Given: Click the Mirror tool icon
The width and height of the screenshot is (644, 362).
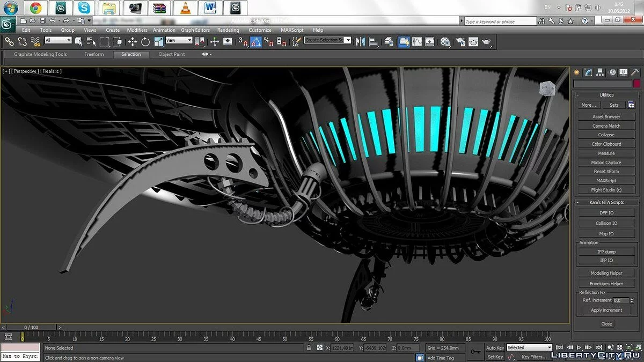Looking at the screenshot, I should (x=360, y=42).
